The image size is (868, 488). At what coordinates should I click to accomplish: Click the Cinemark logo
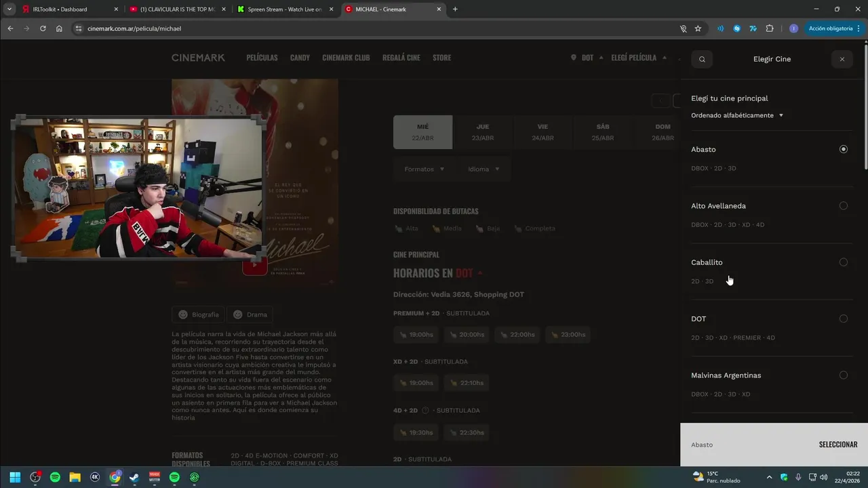click(x=198, y=58)
